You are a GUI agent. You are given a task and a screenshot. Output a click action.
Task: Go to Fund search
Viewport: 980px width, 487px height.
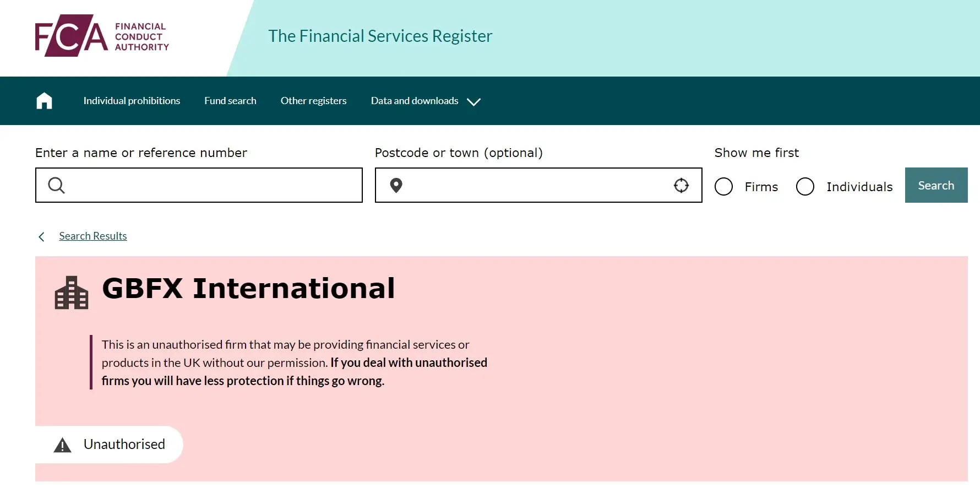pyautogui.click(x=230, y=101)
